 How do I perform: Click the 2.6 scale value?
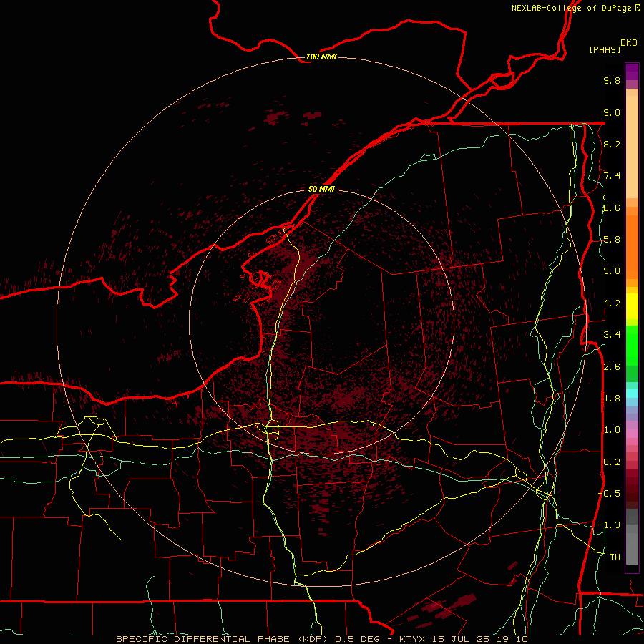tap(612, 367)
